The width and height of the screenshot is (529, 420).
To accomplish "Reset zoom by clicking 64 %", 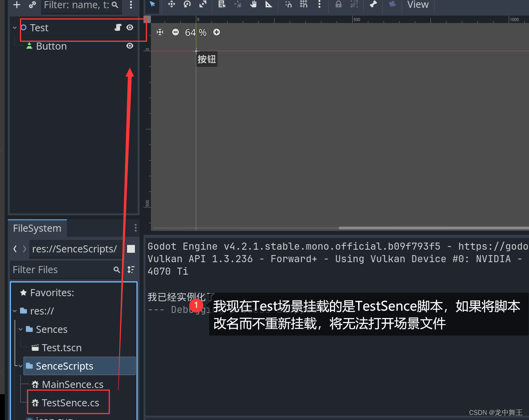I will [x=196, y=32].
